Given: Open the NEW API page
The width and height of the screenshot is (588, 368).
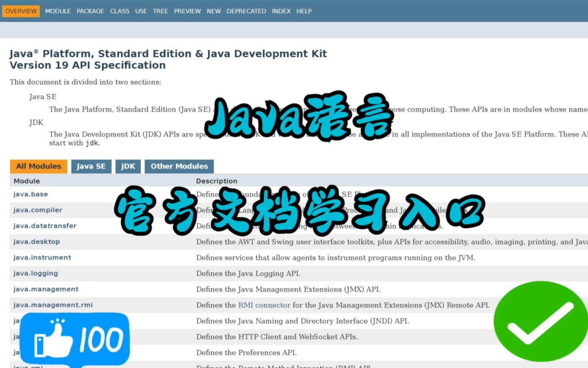Looking at the screenshot, I should (x=214, y=11).
